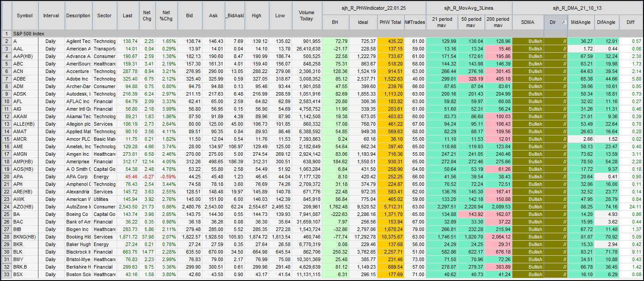Click the SDMA column header
This screenshot has width=644, height=281.
(x=528, y=22)
